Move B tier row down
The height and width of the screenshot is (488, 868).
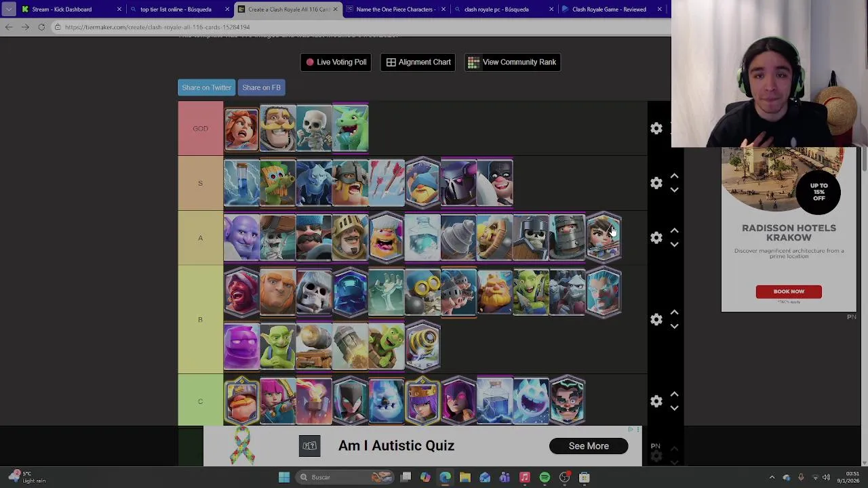click(x=674, y=326)
